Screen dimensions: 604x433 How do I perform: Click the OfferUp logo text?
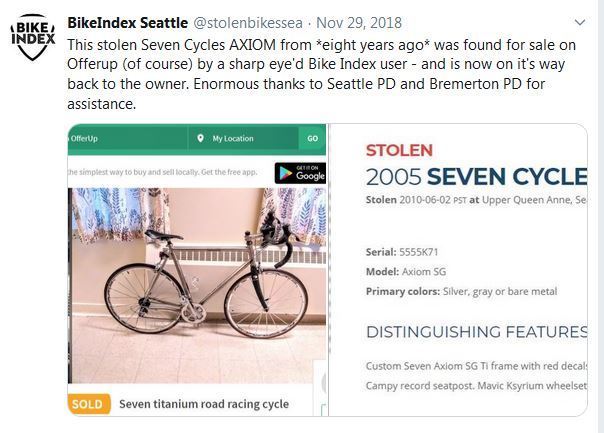click(86, 138)
